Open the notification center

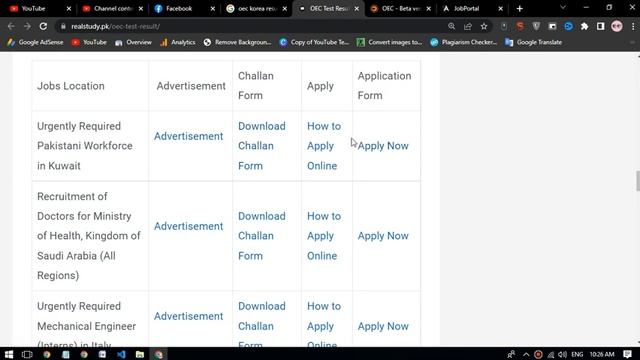pyautogui.click(x=628, y=354)
